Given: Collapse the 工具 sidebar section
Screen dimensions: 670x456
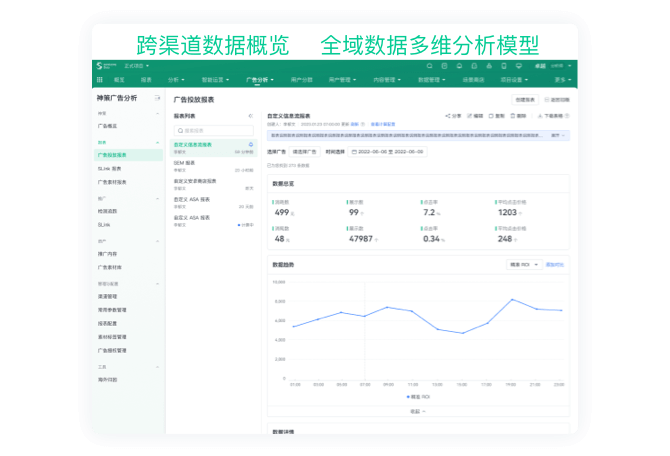Looking at the screenshot, I should tap(157, 367).
